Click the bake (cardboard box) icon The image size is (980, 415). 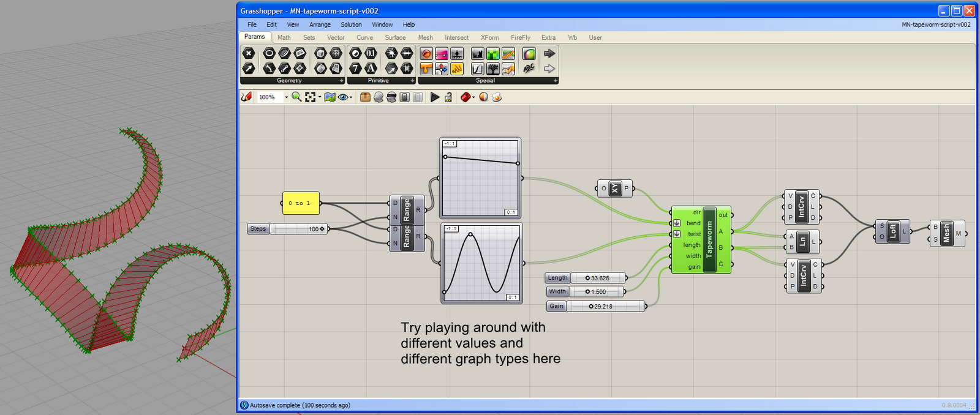(365, 97)
